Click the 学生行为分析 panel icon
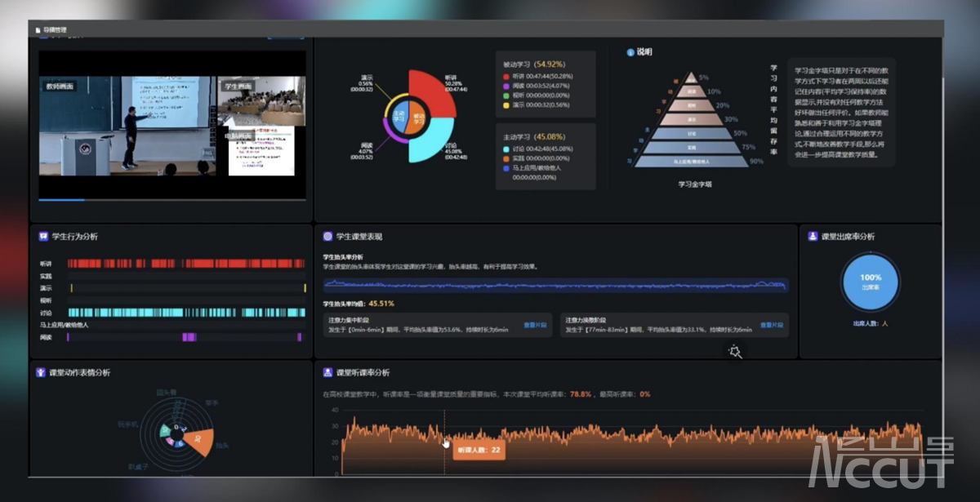This screenshot has height=502, width=980. [x=43, y=237]
